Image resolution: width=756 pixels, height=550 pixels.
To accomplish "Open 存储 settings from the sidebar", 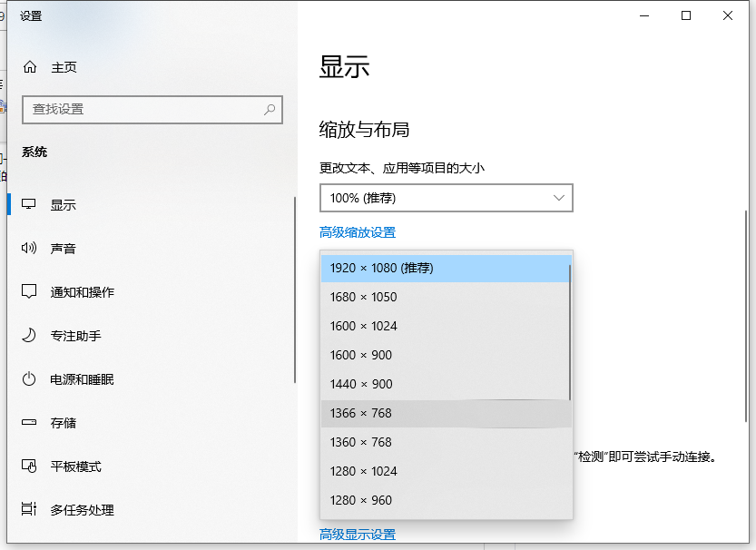I will (27, 422).
